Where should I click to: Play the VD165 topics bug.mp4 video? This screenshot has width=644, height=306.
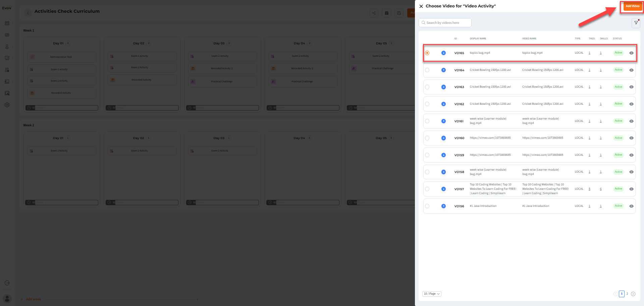click(443, 53)
